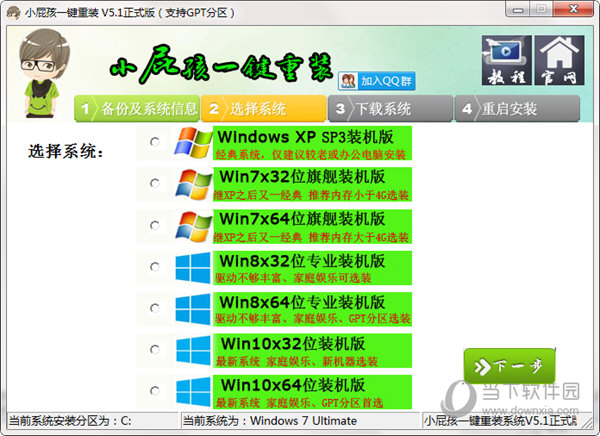600x436 pixels.
Task: Click the Win8x32 Windows logo icon
Action: [x=193, y=268]
